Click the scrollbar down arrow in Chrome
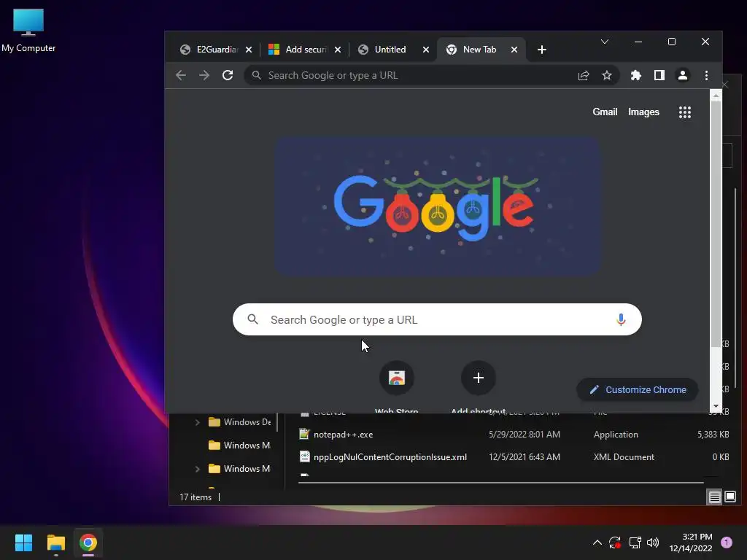 [x=716, y=407]
